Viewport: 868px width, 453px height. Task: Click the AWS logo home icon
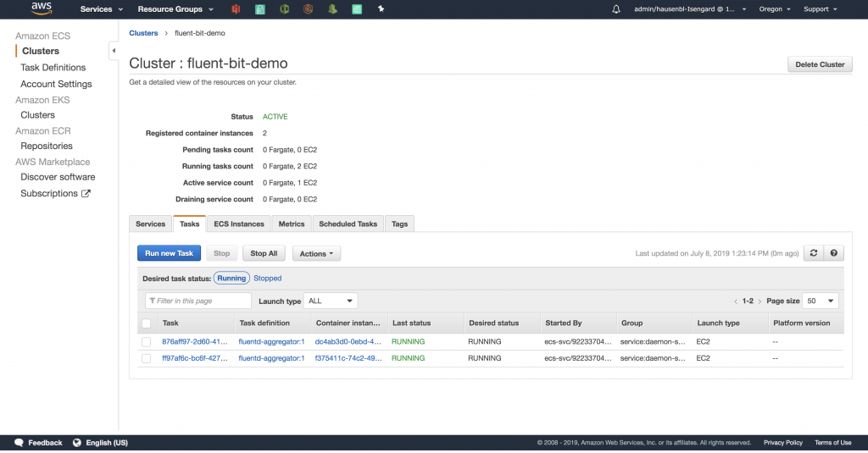pyautogui.click(x=42, y=8)
